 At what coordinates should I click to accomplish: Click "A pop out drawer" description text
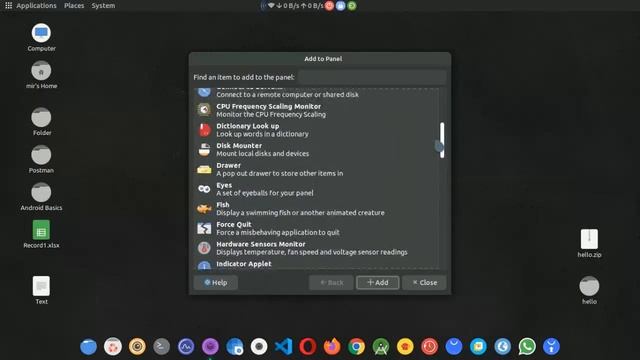click(x=280, y=173)
